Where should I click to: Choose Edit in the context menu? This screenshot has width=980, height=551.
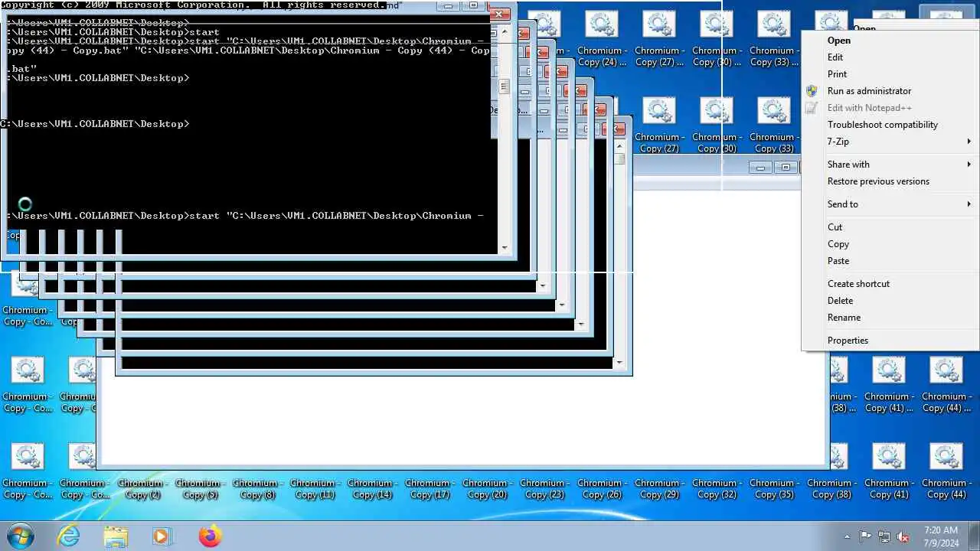(x=890, y=57)
